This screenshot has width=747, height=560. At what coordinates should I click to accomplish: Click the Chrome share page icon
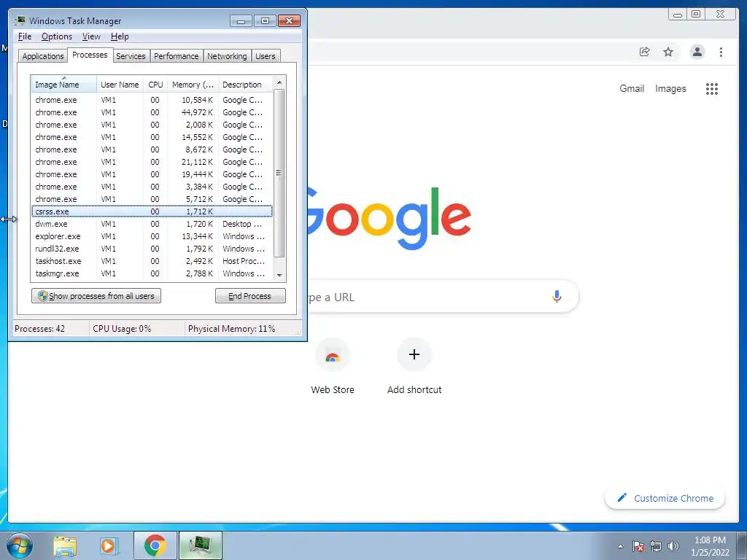coord(645,52)
